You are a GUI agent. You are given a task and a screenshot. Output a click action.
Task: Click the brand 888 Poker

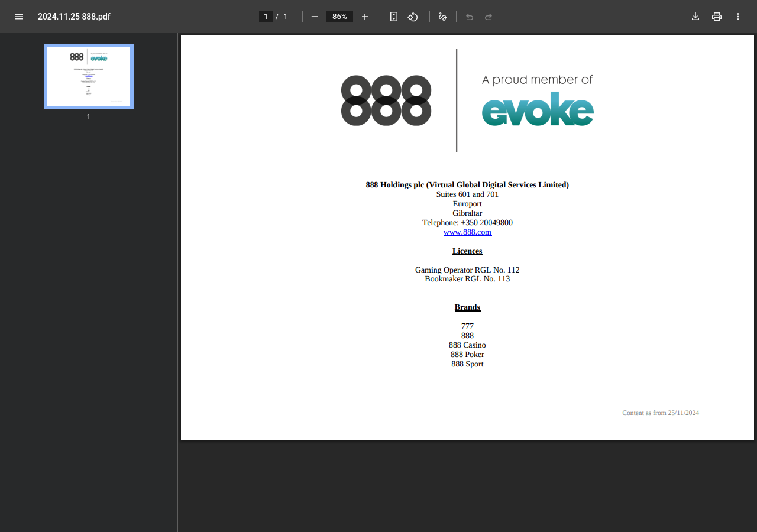[467, 355]
